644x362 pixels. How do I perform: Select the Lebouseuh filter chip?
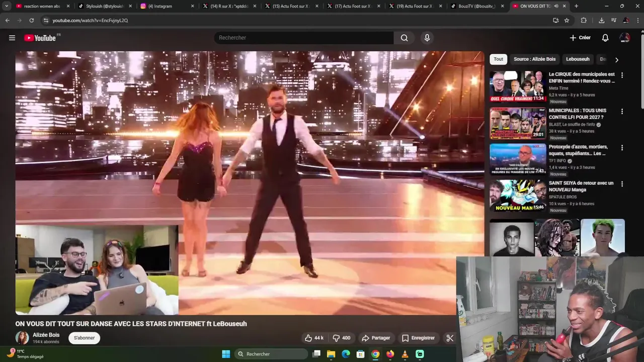(578, 59)
